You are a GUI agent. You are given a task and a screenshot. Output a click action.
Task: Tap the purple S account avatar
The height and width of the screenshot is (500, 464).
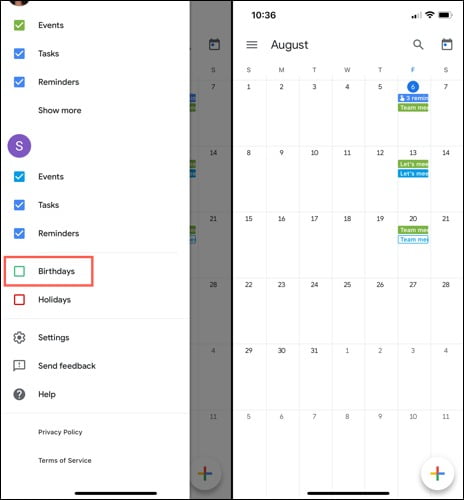pos(19,146)
